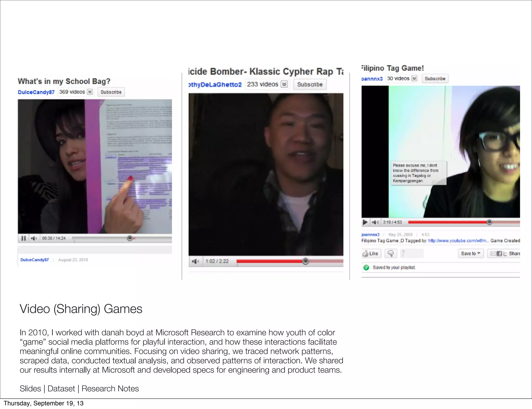Screen dimensions: 532x409
Task: Mute the School Bag video volume
Action: [x=34, y=238]
